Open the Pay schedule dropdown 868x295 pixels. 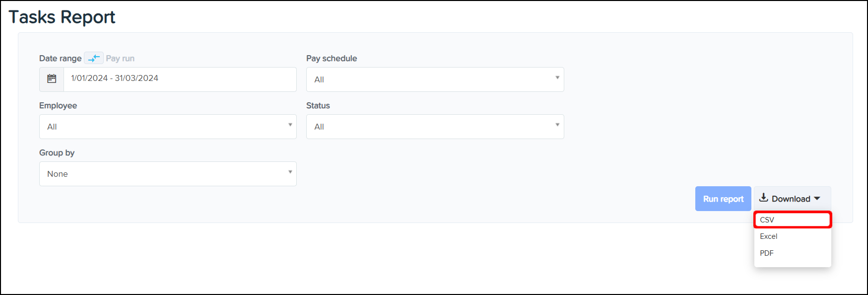point(435,79)
